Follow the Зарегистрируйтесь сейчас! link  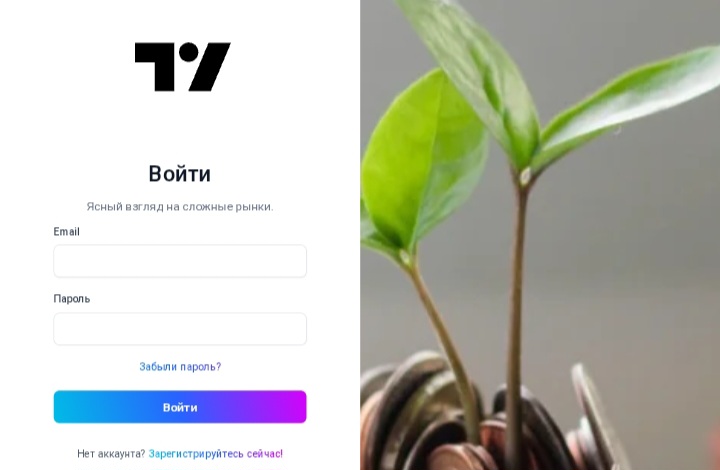[x=216, y=453]
